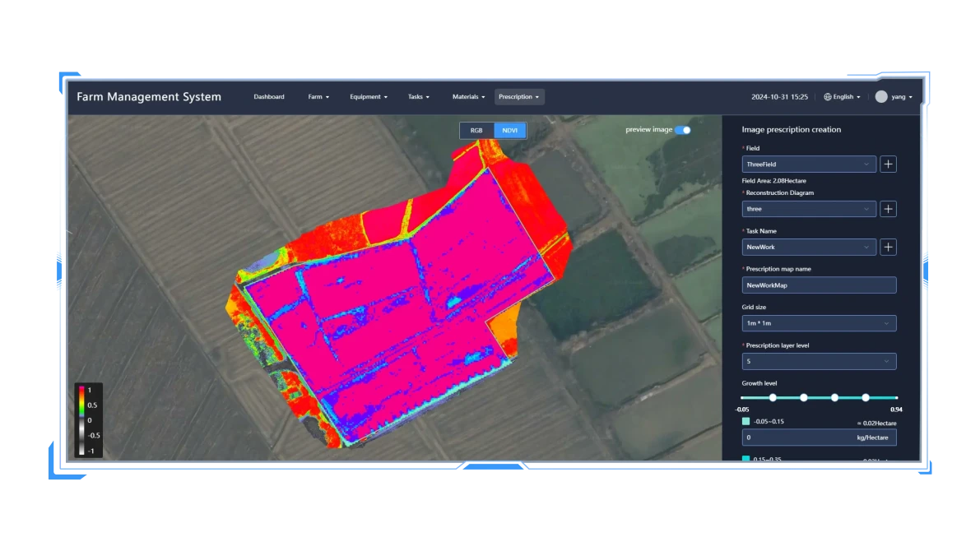Viewport: 980px width, 551px height.
Task: Add a reconstruction diagram with plus icon
Action: pos(888,209)
